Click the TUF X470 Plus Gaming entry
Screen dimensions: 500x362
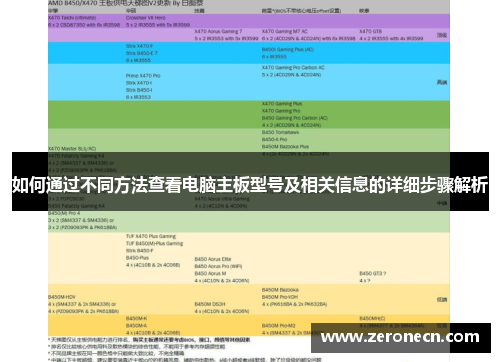click(151, 236)
